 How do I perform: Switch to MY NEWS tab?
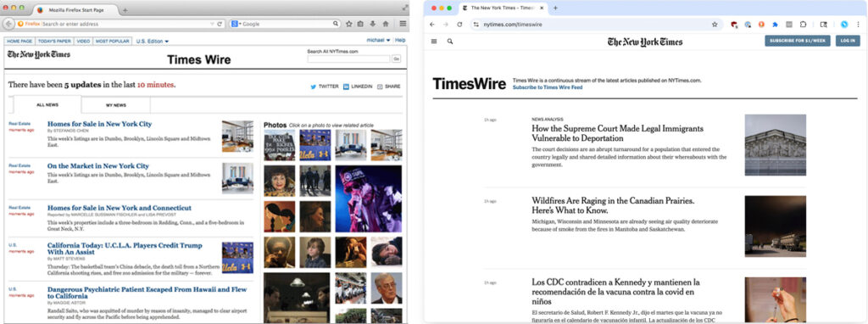point(115,104)
